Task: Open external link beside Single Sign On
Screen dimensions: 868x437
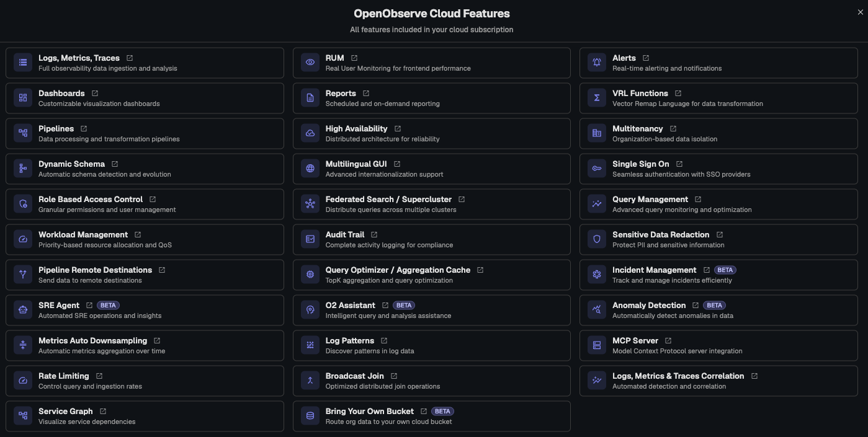Action: 679,164
